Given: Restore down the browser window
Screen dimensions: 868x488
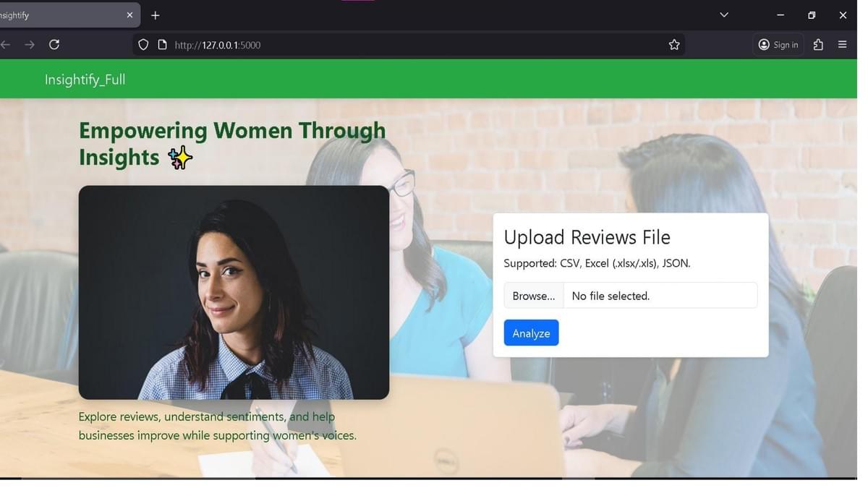Looking at the screenshot, I should click(812, 15).
